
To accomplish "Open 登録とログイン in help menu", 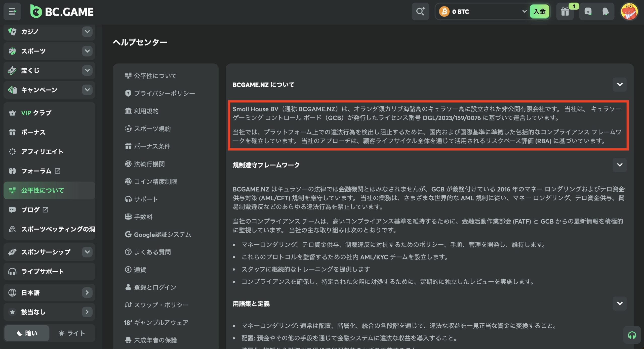I will coord(151,287).
